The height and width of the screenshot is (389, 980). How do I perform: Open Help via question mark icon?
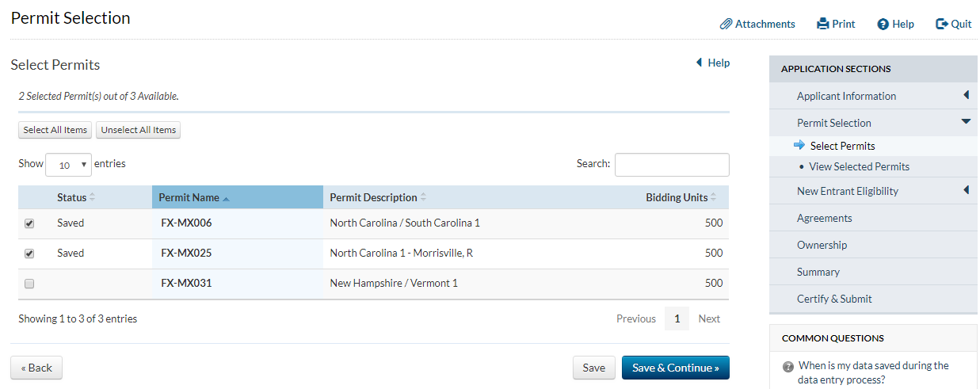coord(883,25)
